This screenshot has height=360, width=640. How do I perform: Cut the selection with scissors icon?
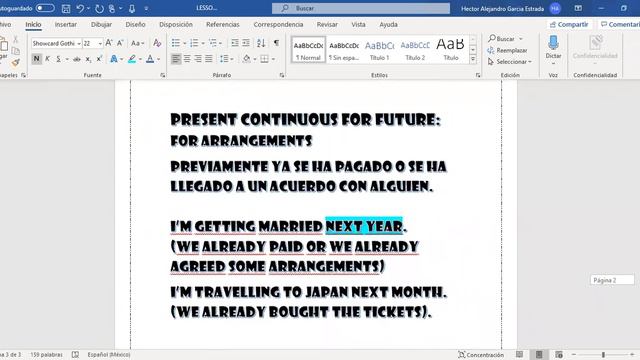(x=16, y=39)
